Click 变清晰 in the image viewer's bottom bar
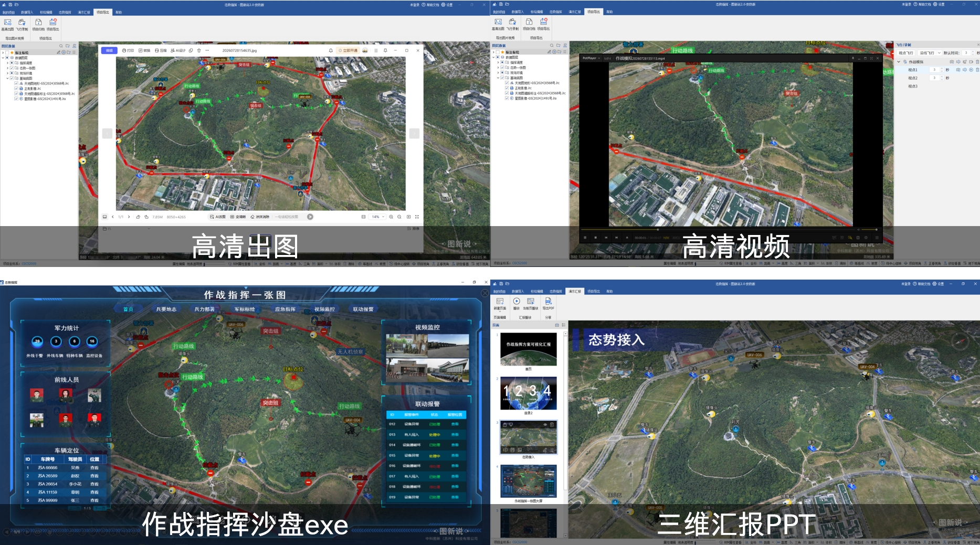This screenshot has height=545, width=980. [x=238, y=217]
